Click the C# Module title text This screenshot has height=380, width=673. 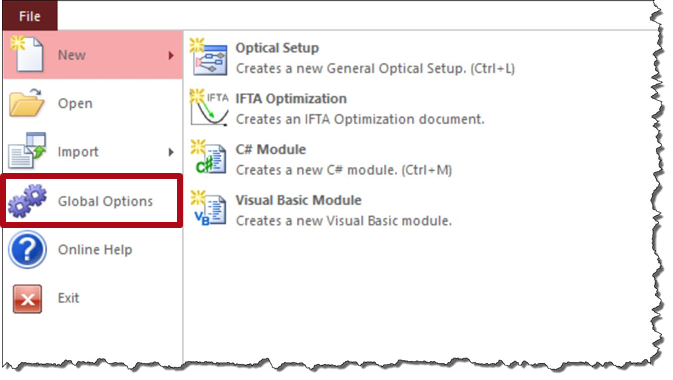[x=270, y=149]
